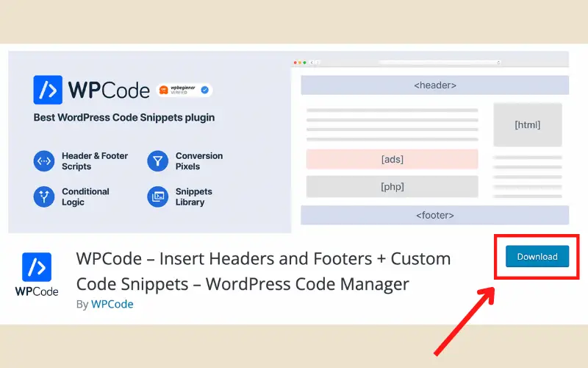Click the plugin title starting 'WPCode – Insert Headers'
This screenshot has height=368, width=588.
(263, 271)
